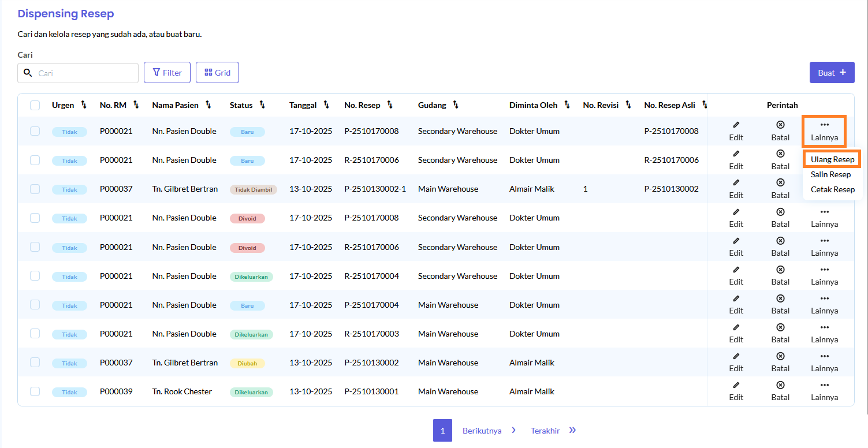The height and width of the screenshot is (448, 868).
Task: Sort table by Nama Pasien column
Action: pos(208,105)
